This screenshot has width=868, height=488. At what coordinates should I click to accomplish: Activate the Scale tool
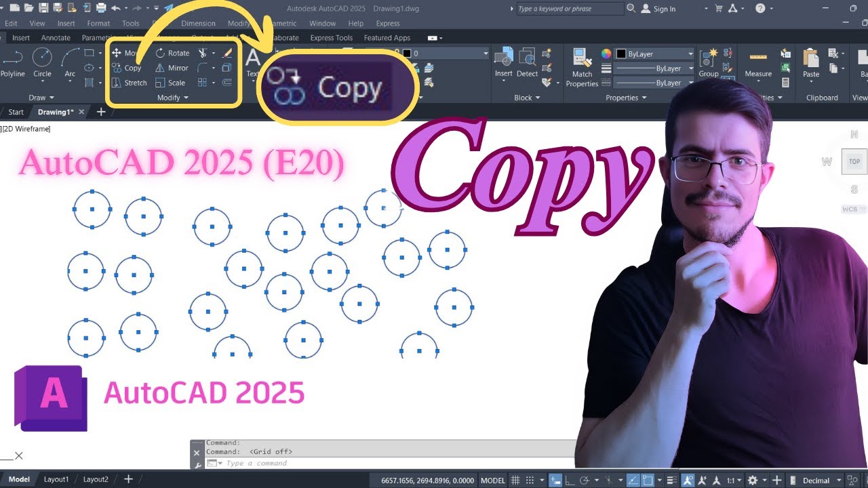pos(170,83)
